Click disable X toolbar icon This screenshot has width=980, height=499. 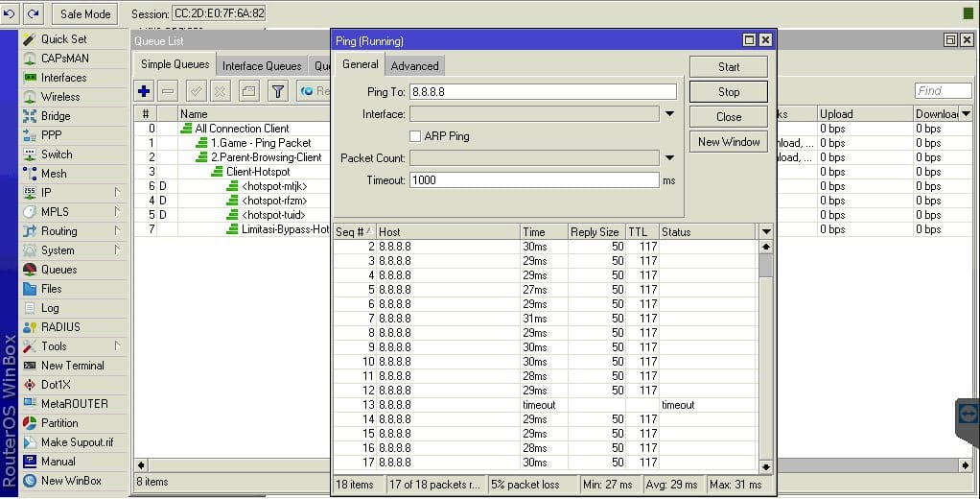tap(220, 91)
